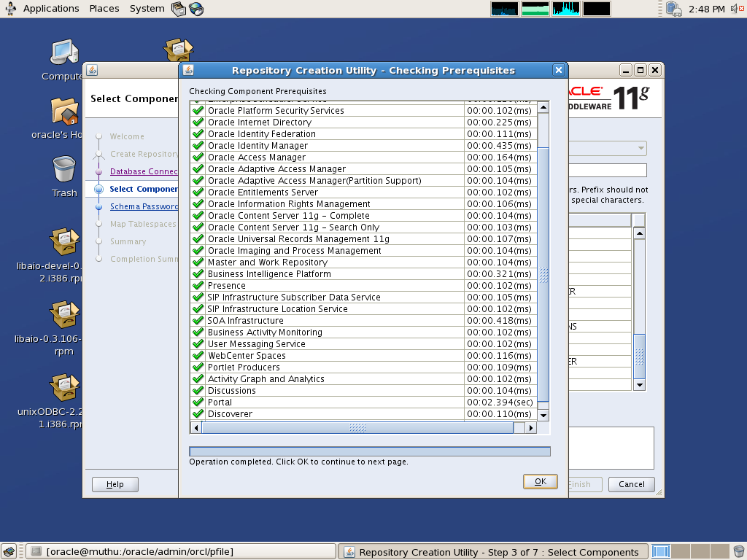
Task: Click the prerequisites vertical scrollbar thumb
Action: pyautogui.click(x=543, y=275)
